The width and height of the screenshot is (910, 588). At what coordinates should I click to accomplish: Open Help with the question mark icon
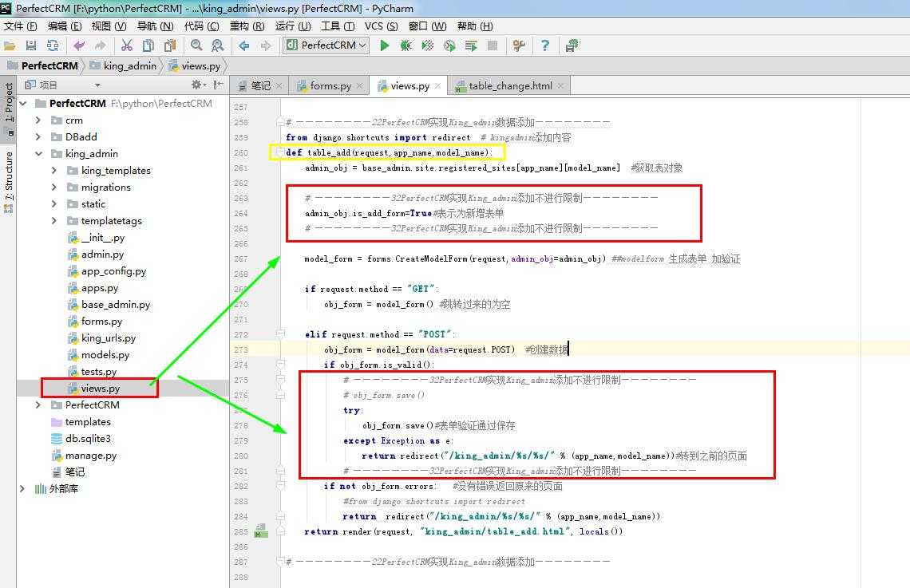pos(544,45)
